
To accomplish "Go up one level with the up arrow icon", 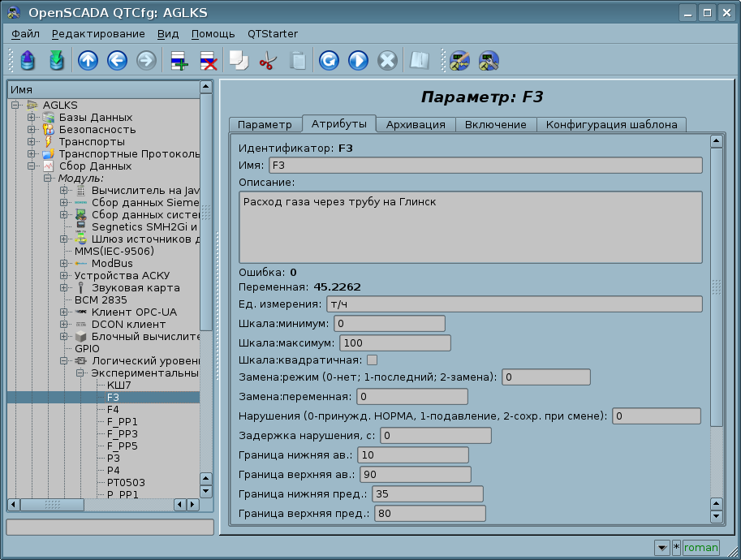I will (88, 61).
